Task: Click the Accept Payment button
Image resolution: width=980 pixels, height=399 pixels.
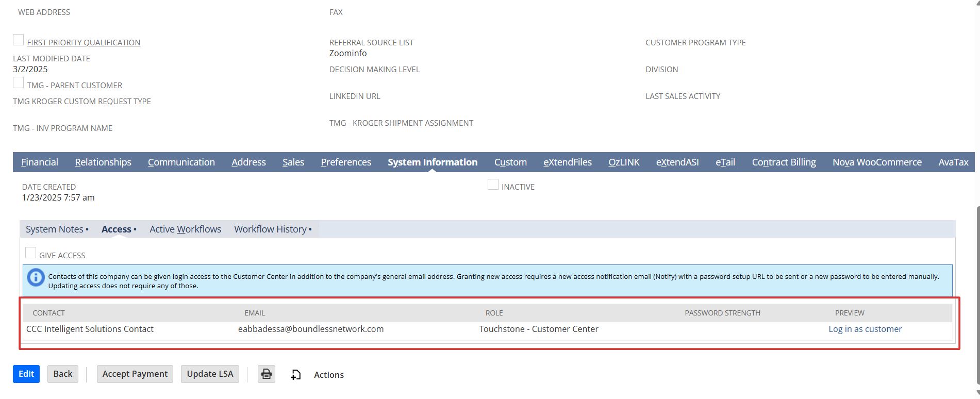Action: tap(135, 374)
